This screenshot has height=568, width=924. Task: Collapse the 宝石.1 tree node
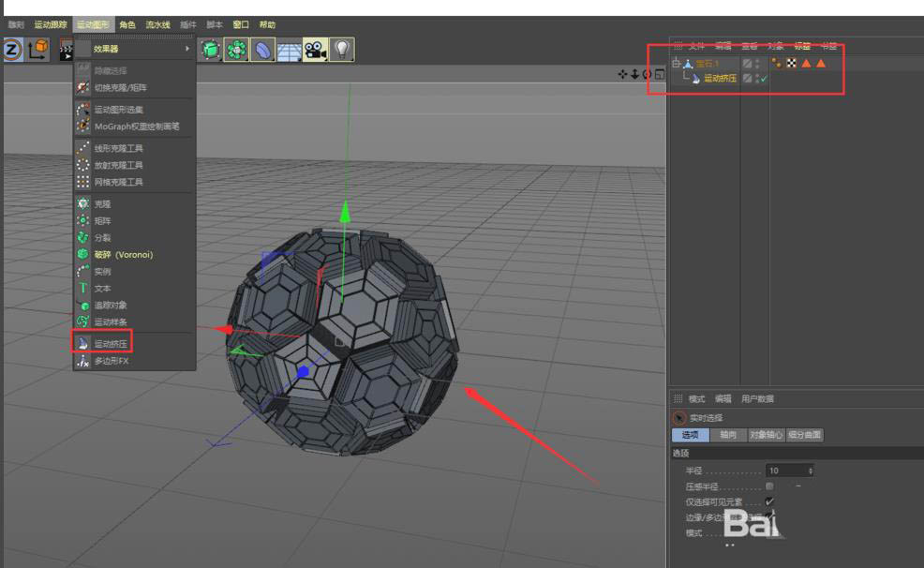[676, 64]
